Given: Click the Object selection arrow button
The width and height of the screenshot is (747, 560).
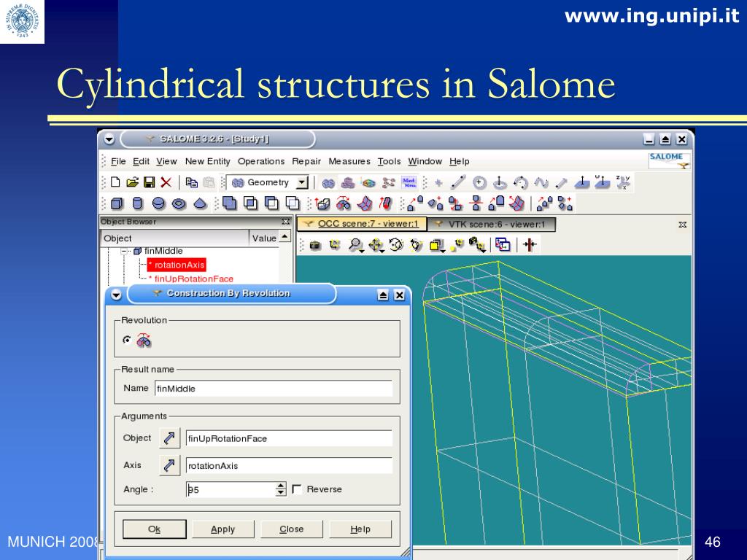Looking at the screenshot, I should (x=169, y=438).
